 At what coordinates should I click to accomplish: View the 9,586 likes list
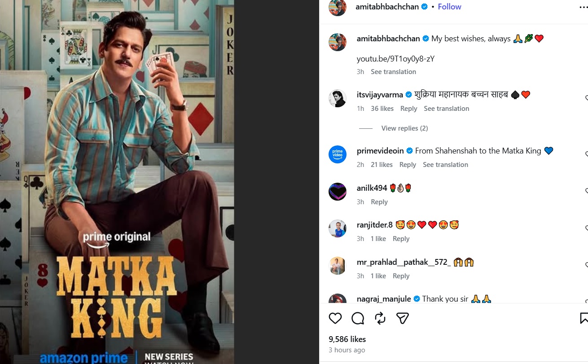[347, 339]
